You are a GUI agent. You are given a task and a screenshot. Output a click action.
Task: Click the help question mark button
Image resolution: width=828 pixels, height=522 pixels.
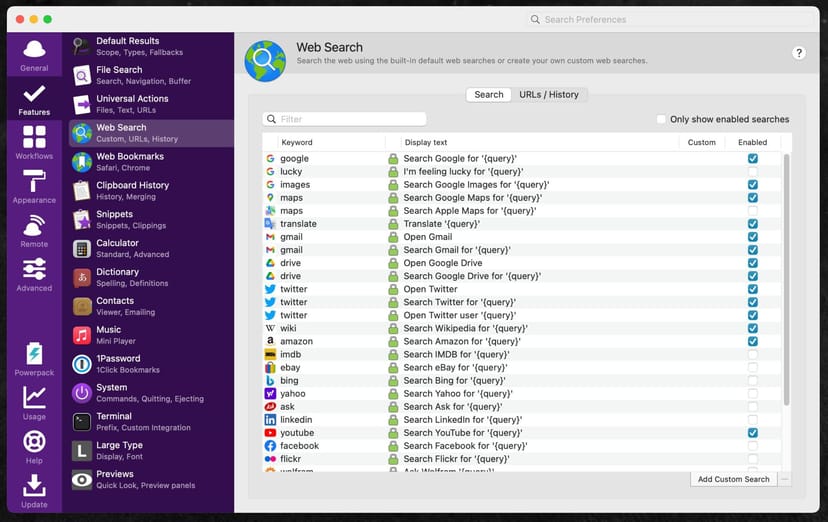tap(799, 53)
